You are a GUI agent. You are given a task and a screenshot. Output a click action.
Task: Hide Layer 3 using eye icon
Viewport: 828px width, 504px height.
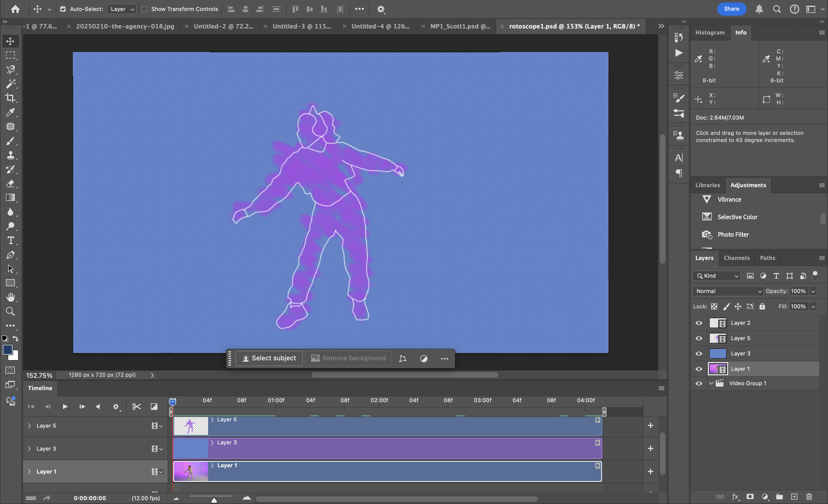coord(699,353)
